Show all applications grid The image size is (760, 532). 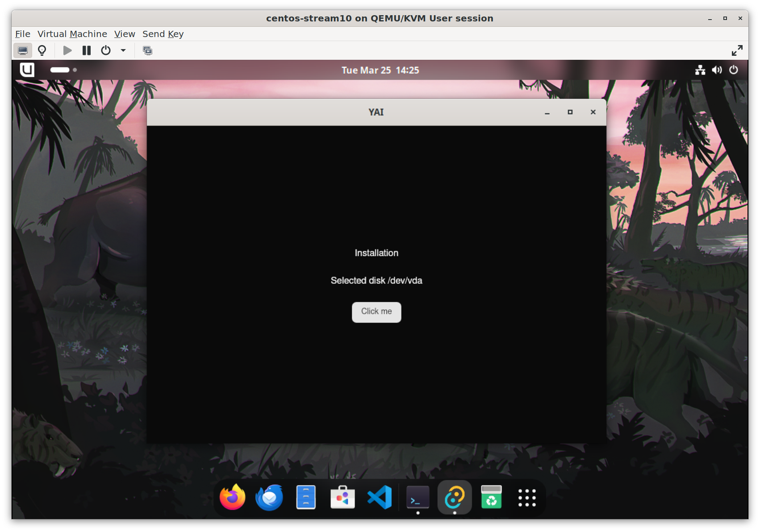pos(527,498)
